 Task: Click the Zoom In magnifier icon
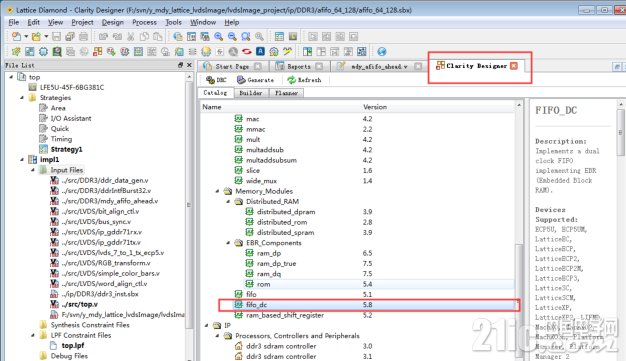219,37
